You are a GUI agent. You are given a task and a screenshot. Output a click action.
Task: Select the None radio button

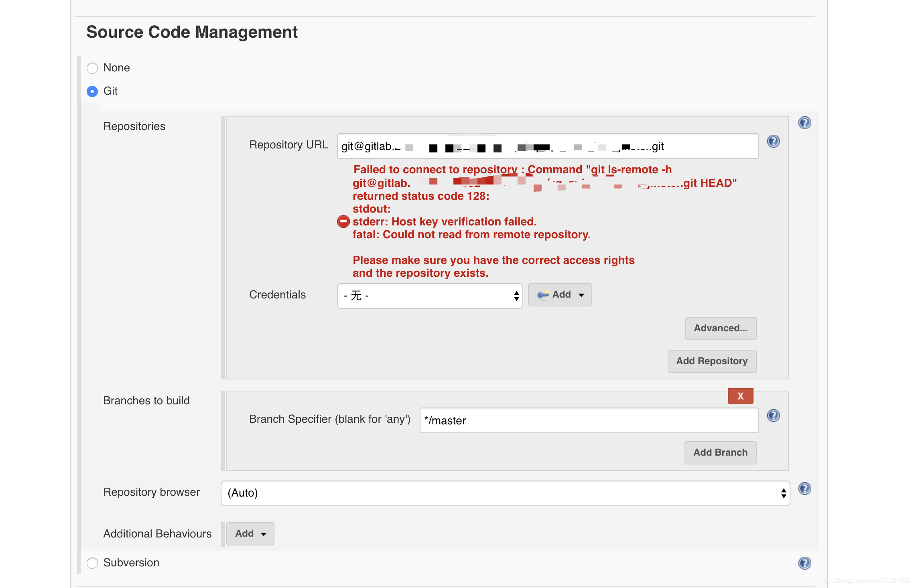(x=93, y=67)
